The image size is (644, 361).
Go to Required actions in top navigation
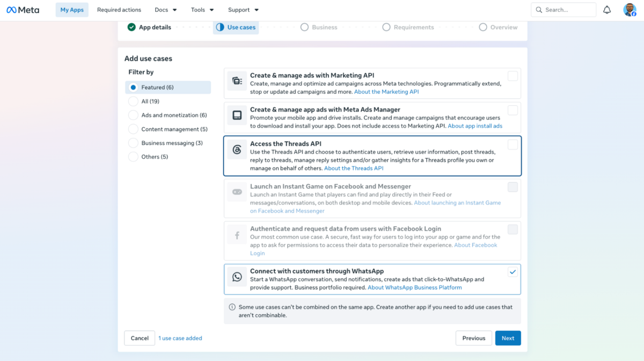[119, 10]
